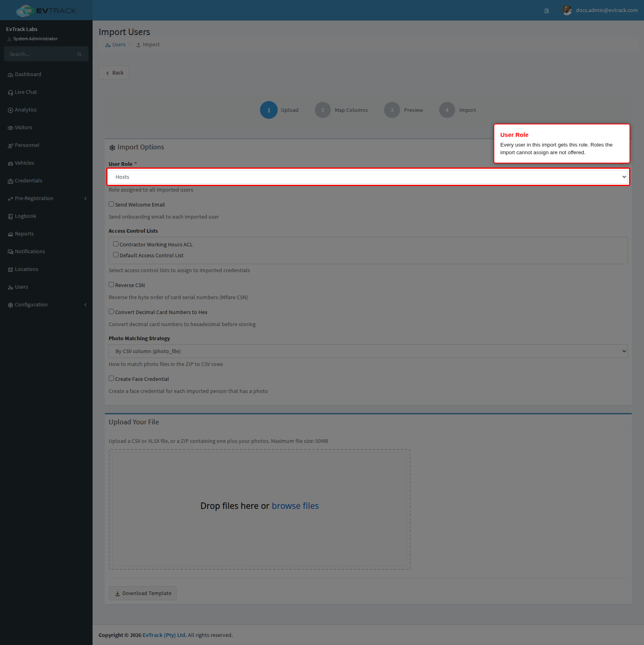Click the Back button
The height and width of the screenshot is (645, 644).
(x=114, y=73)
